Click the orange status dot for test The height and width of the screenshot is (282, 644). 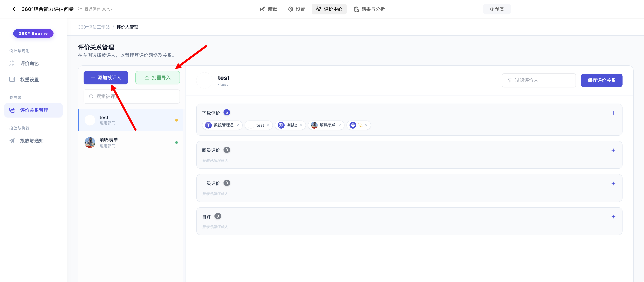point(177,120)
